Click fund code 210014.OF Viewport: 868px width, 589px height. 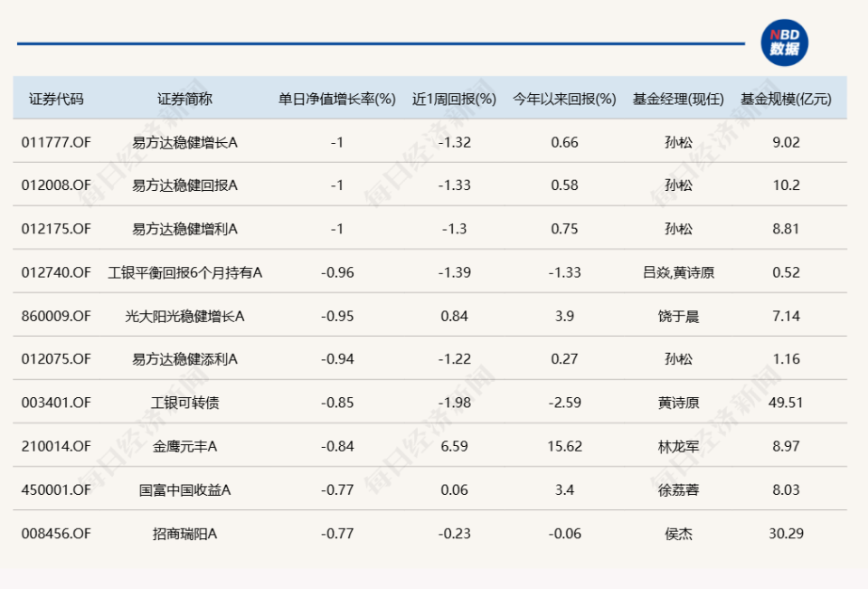pyautogui.click(x=56, y=446)
